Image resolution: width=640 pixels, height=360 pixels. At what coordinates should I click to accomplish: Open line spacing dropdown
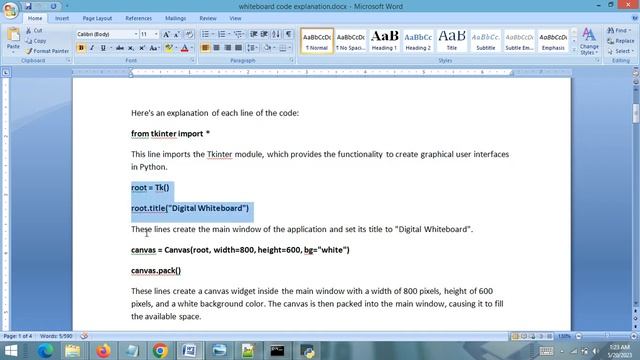click(252, 48)
